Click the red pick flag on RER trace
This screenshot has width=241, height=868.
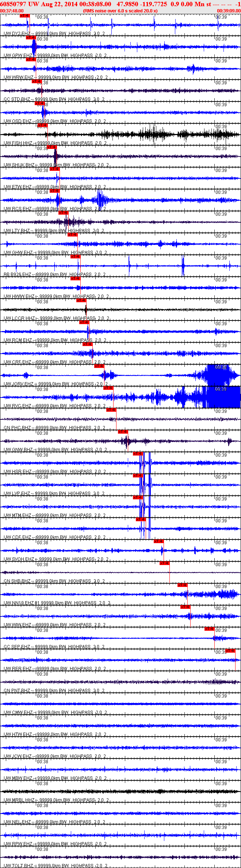click(x=230, y=651)
